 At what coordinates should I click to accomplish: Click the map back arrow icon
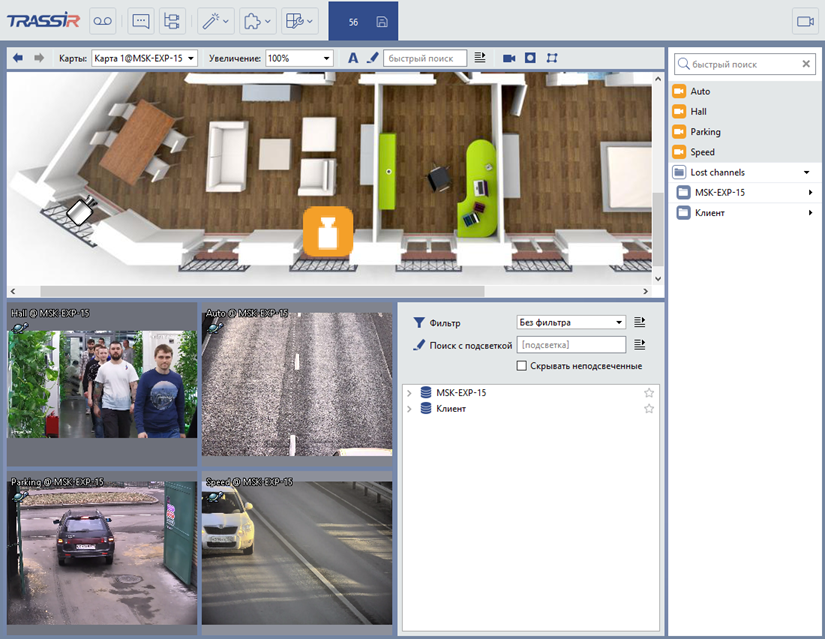point(18,58)
